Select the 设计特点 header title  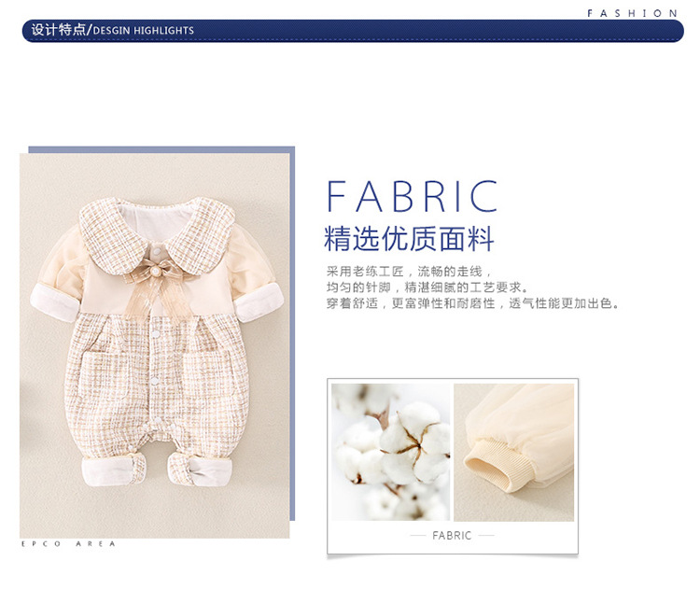tap(59, 30)
